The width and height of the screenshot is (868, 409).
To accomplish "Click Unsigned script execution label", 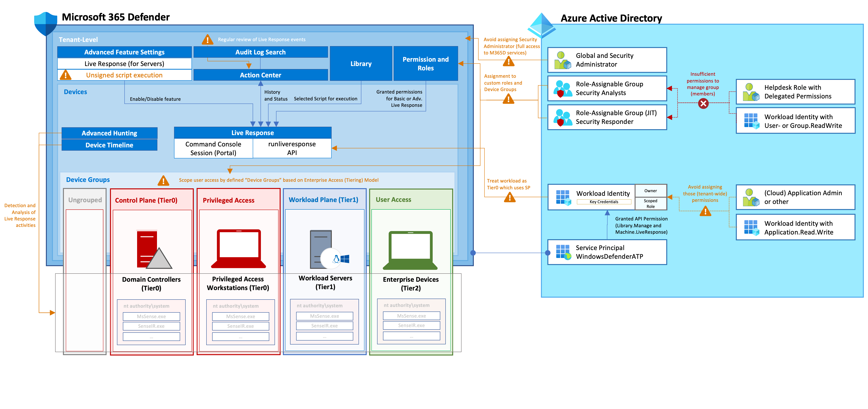I will pyautogui.click(x=124, y=75).
